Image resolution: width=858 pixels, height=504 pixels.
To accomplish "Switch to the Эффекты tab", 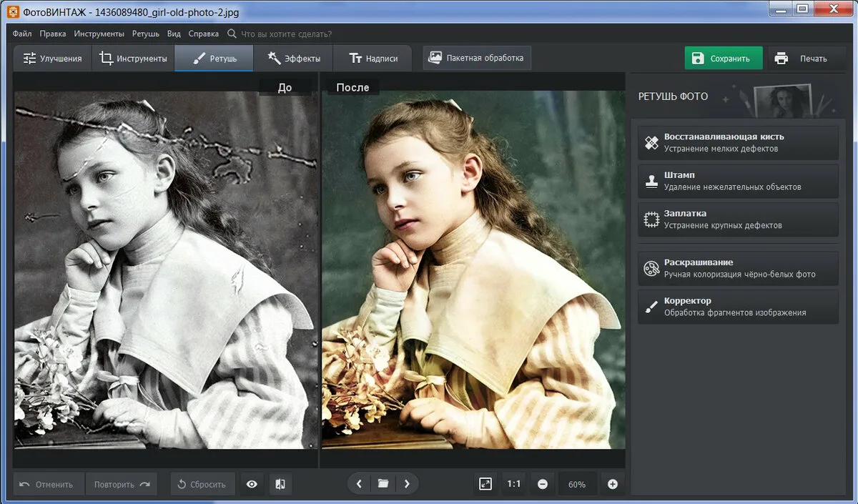I will click(293, 59).
